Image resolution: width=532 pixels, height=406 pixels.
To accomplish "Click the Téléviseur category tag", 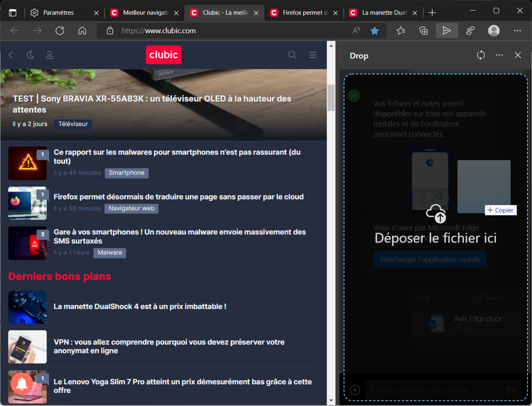I will (73, 124).
